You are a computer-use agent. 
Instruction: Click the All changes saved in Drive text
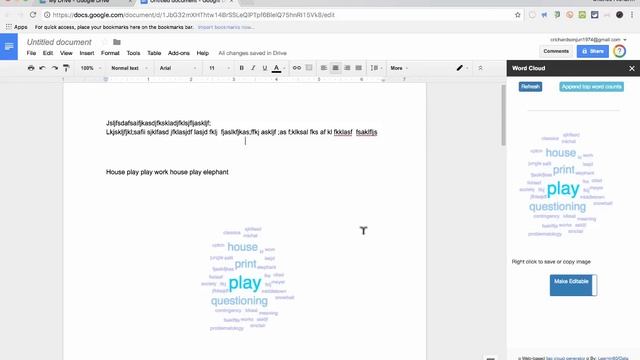click(x=252, y=53)
